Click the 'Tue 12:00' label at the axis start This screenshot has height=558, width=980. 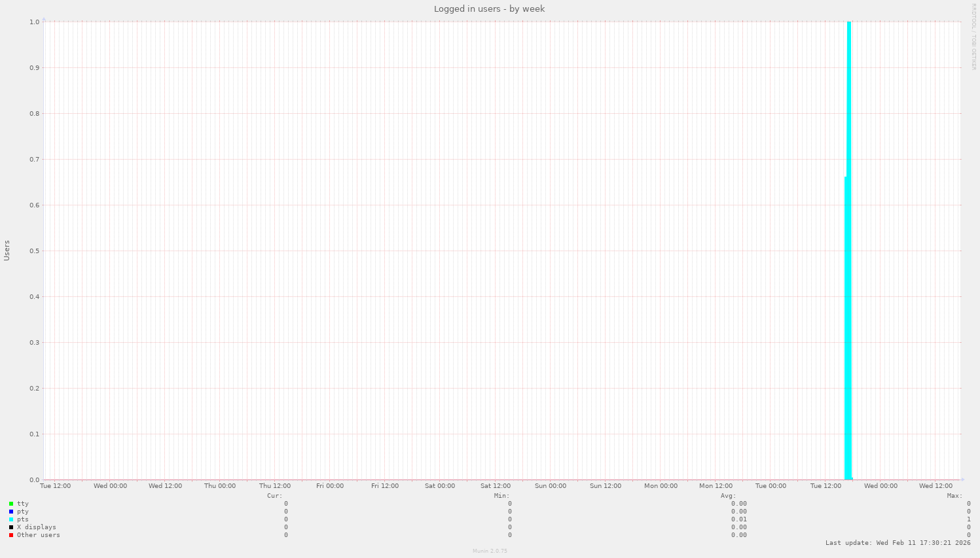click(x=55, y=486)
